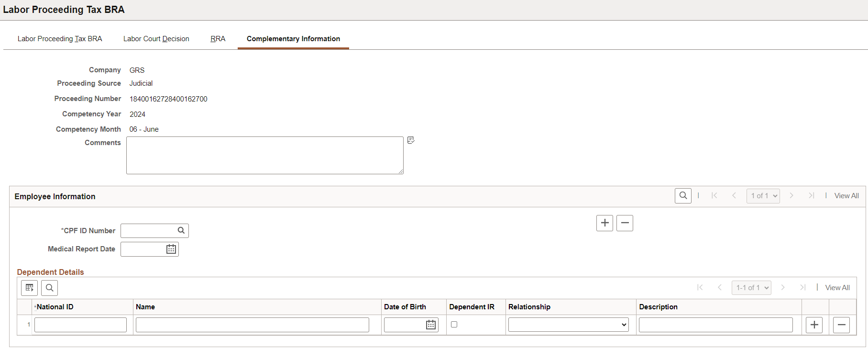Viewport: 868px width, 350px height.
Task: Add a new Employee Information row
Action: (x=604, y=223)
